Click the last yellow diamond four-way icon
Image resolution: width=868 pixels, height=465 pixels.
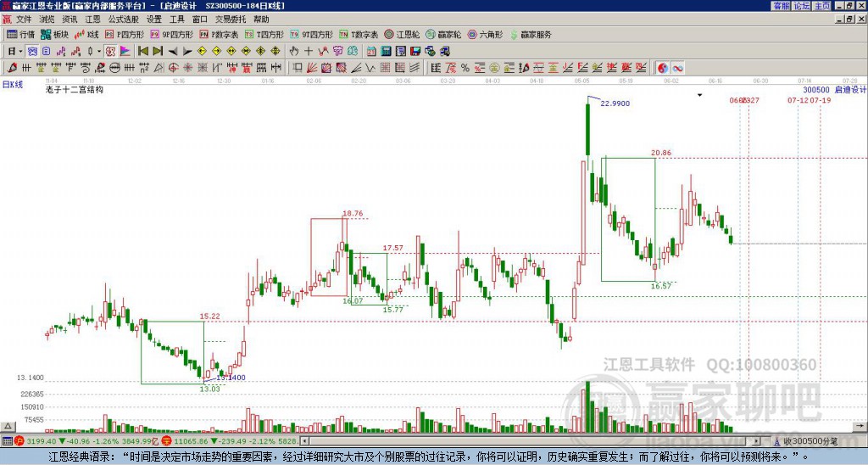pyautogui.click(x=275, y=52)
